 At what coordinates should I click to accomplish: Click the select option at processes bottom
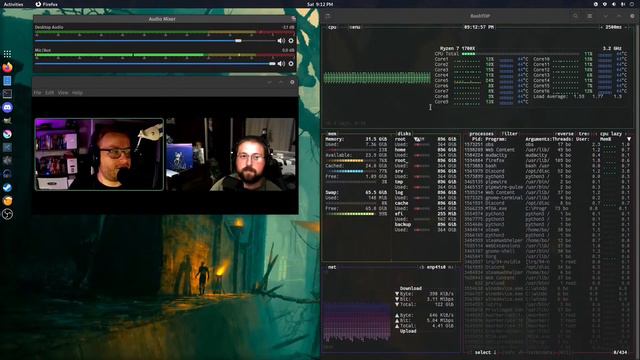[485, 352]
